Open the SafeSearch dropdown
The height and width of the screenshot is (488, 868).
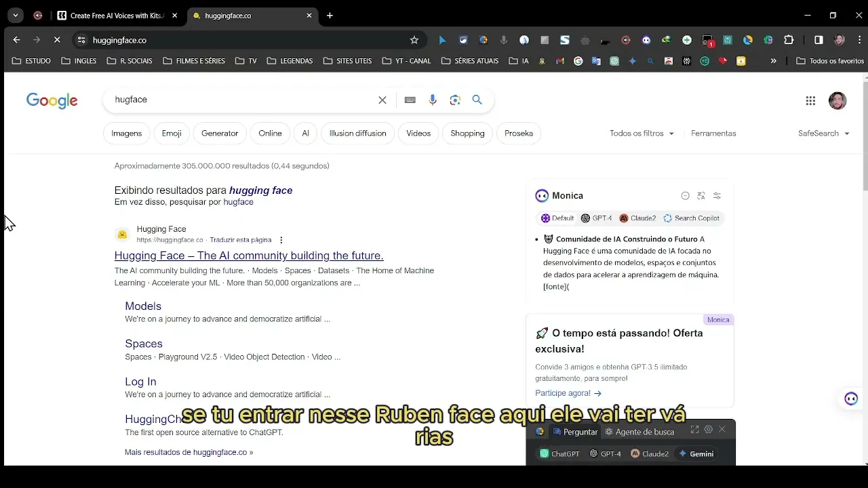[x=824, y=134]
